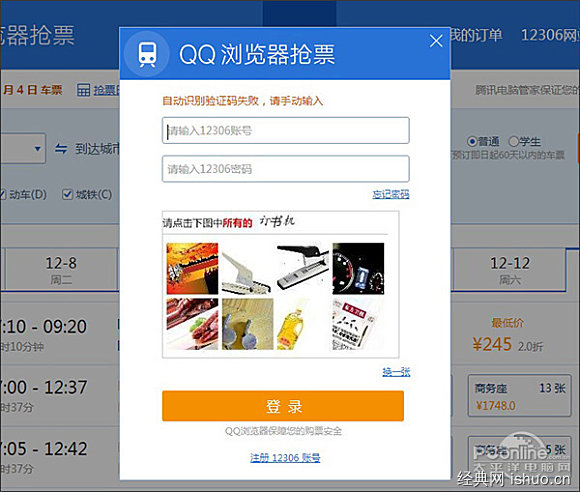Switch to the 12-12 周六 date tab
The height and width of the screenshot is (492, 580).
click(510, 269)
